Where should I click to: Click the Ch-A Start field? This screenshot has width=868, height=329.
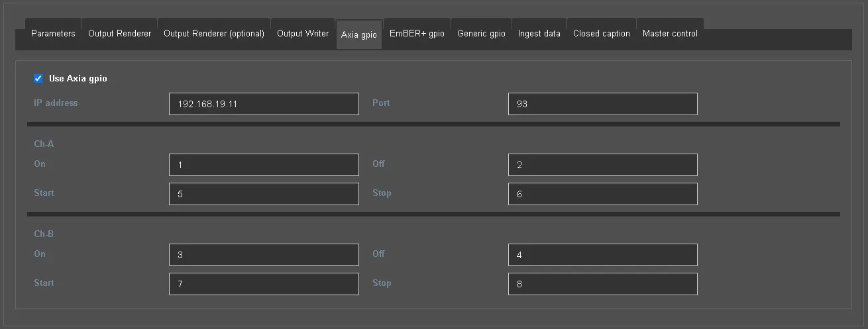point(264,194)
